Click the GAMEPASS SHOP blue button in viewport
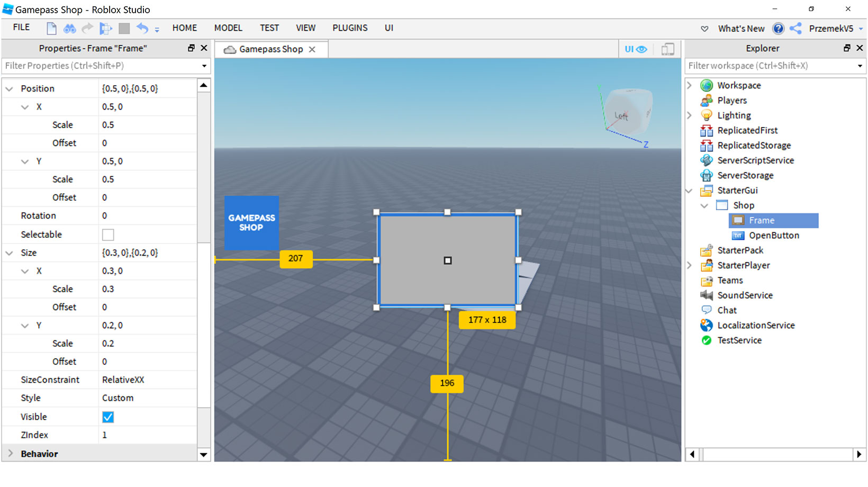This screenshot has height=487, width=868. pos(251,223)
